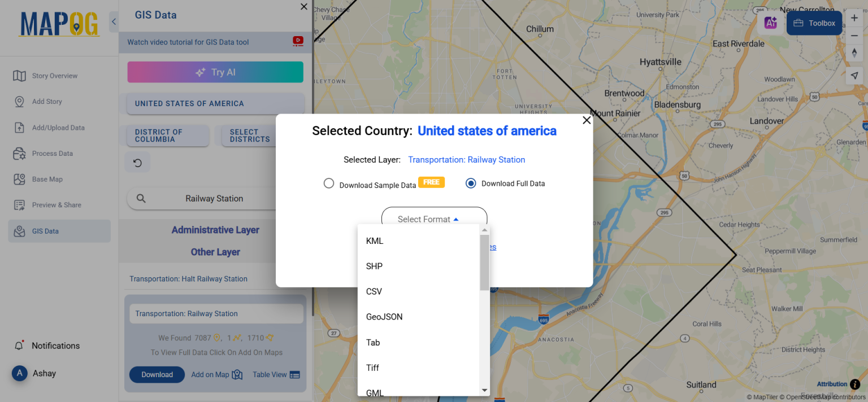868x402 pixels.
Task: Choose Download Full Data
Action: (x=471, y=183)
